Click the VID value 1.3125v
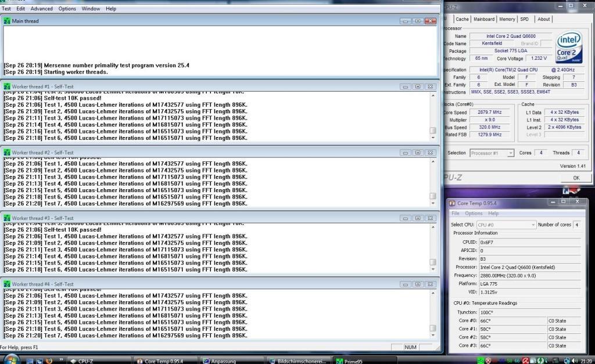Image resolution: width=595 pixels, height=364 pixels. tap(530, 293)
